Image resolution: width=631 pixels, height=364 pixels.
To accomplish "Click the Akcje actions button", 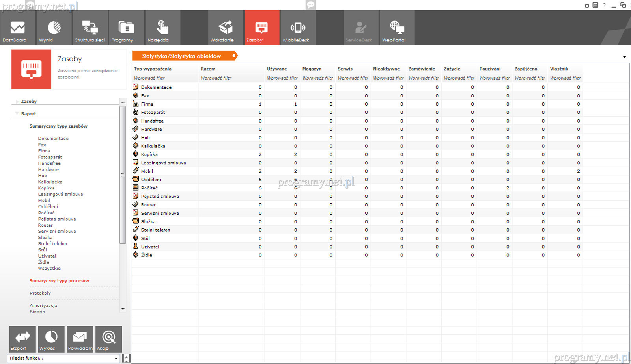I will pyautogui.click(x=108, y=339).
